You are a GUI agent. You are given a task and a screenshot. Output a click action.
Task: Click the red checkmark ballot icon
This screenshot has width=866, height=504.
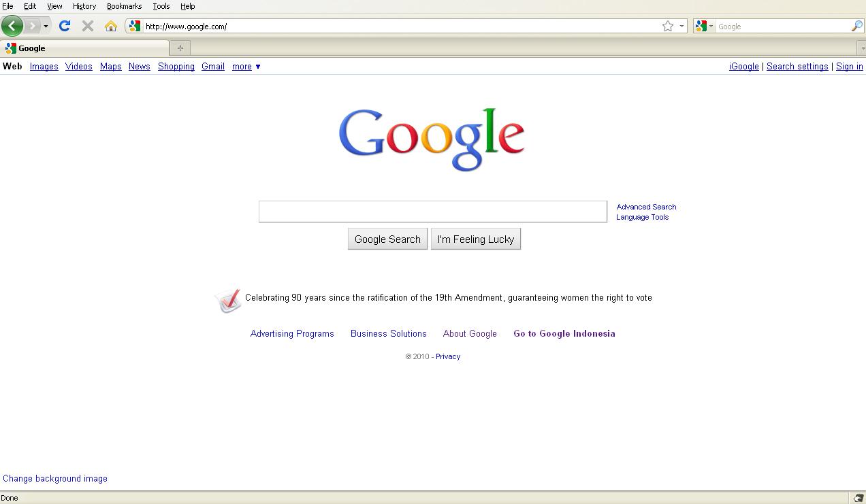point(228,299)
